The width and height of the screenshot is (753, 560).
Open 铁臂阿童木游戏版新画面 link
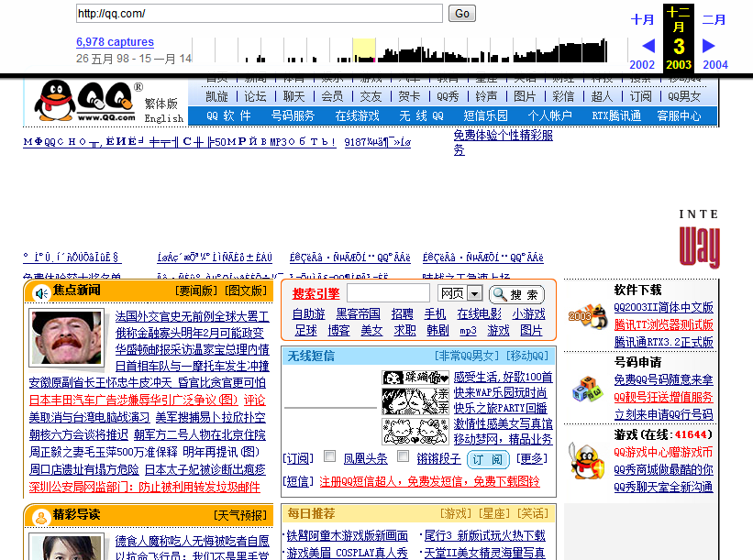coord(348,535)
